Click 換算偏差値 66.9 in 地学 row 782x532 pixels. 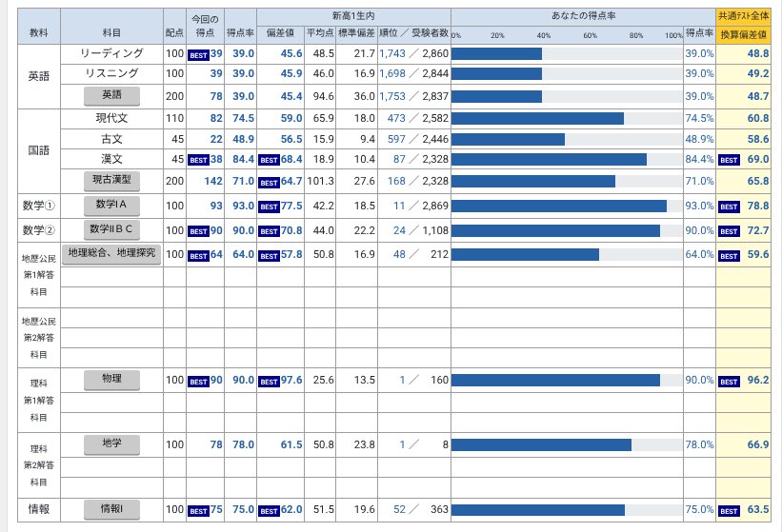(x=757, y=444)
